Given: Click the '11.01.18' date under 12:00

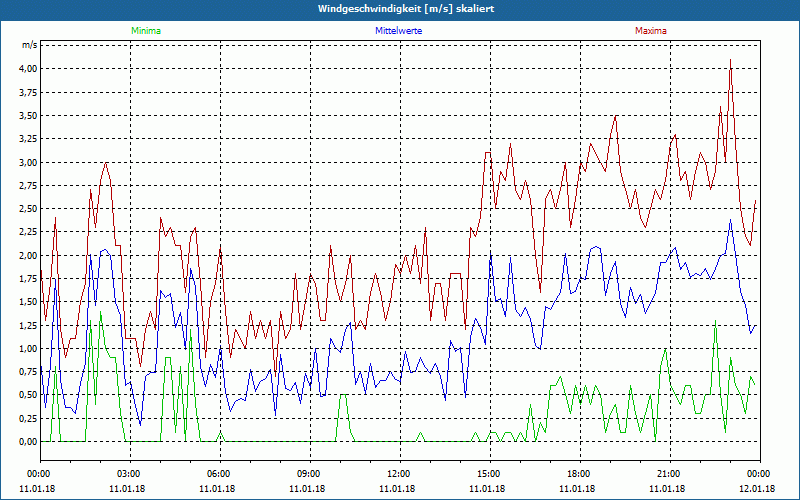Looking at the screenshot, I should tap(397, 488).
